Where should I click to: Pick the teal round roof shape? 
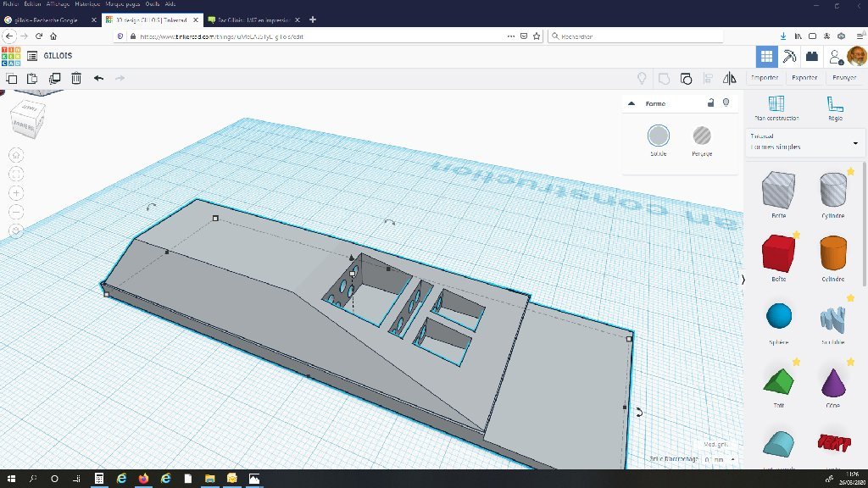[778, 444]
